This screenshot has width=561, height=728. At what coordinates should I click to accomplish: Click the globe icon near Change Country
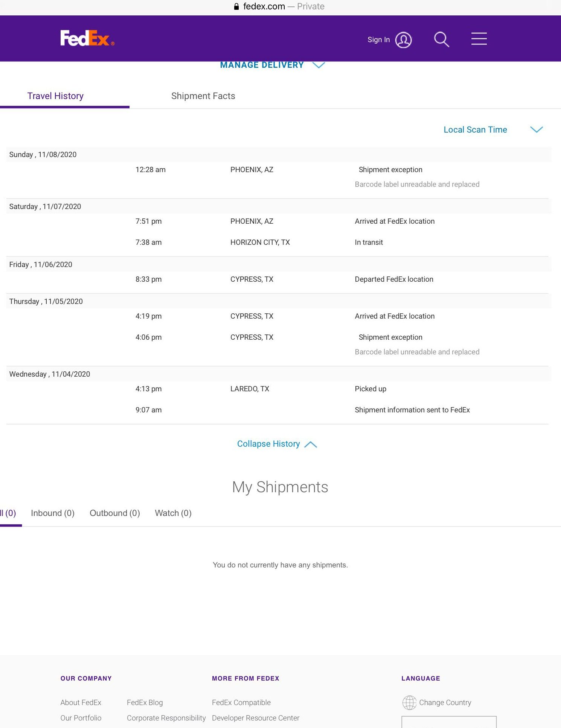pos(409,702)
